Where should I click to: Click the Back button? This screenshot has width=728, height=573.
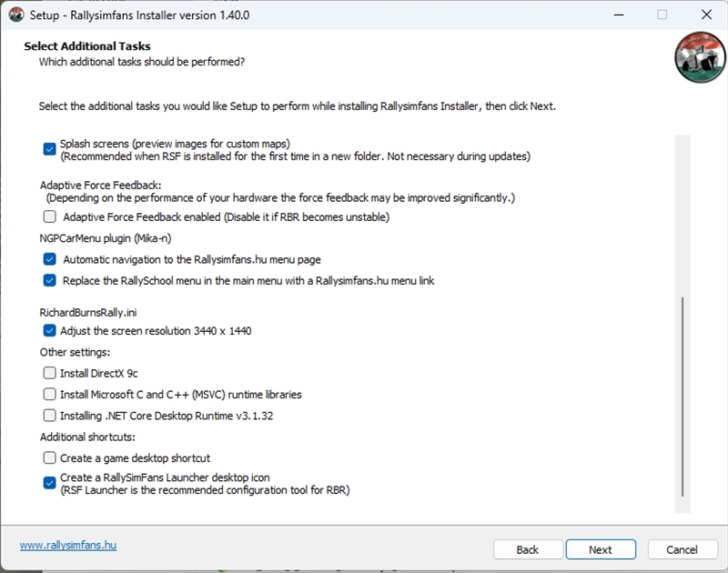(527, 549)
